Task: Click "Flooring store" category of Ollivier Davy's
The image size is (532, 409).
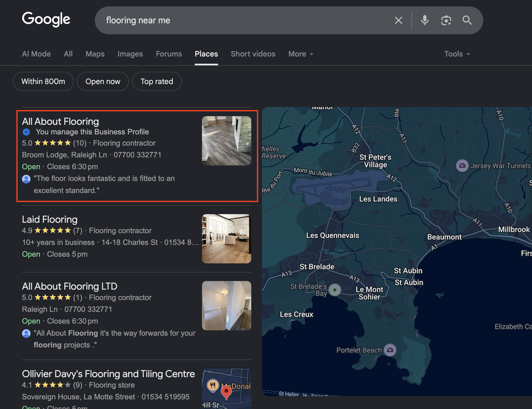Action: pyautogui.click(x=112, y=385)
